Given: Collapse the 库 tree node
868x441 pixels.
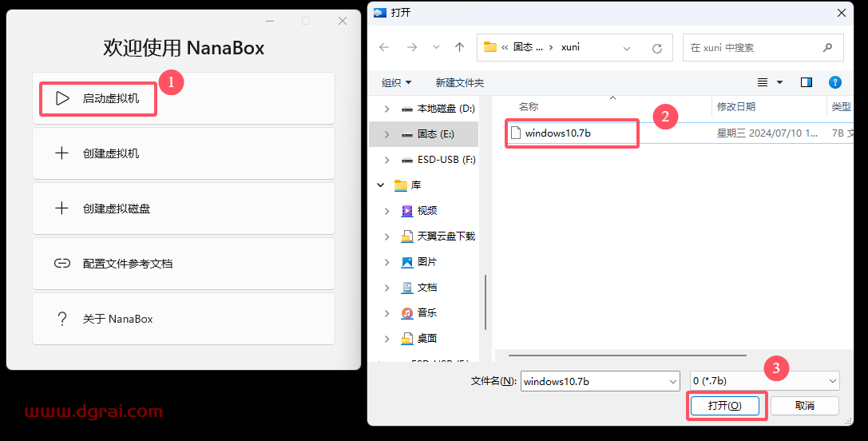Looking at the screenshot, I should point(380,185).
